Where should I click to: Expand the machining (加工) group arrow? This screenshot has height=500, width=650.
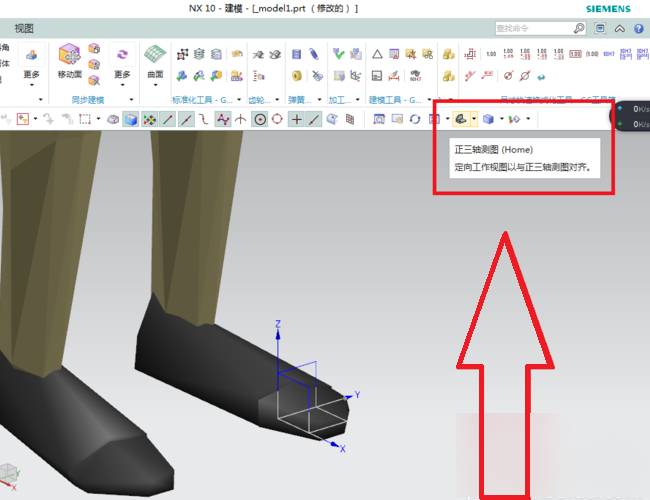[x=358, y=100]
